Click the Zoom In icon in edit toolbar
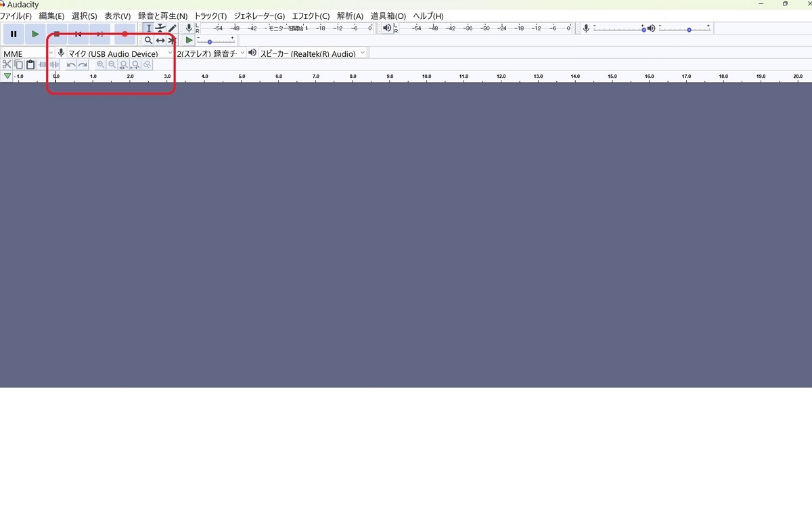 (x=101, y=65)
